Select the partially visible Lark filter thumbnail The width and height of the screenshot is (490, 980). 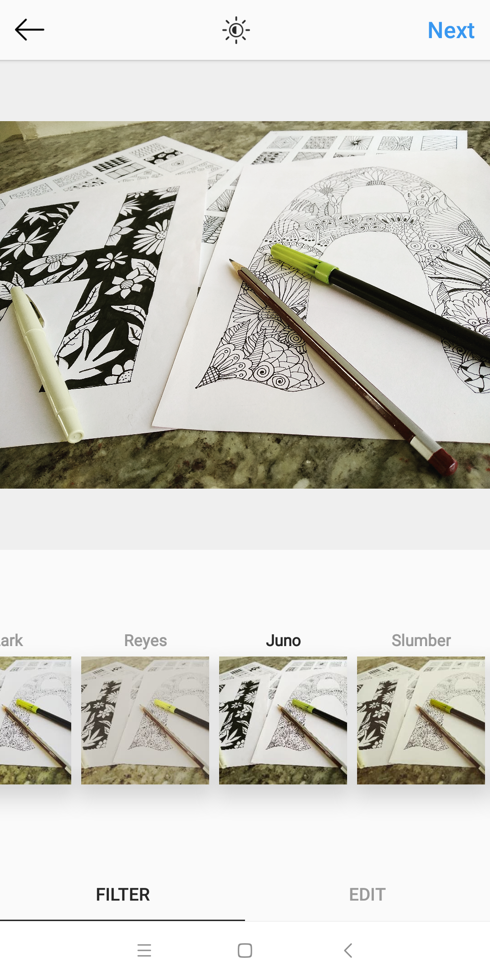[x=35, y=720]
